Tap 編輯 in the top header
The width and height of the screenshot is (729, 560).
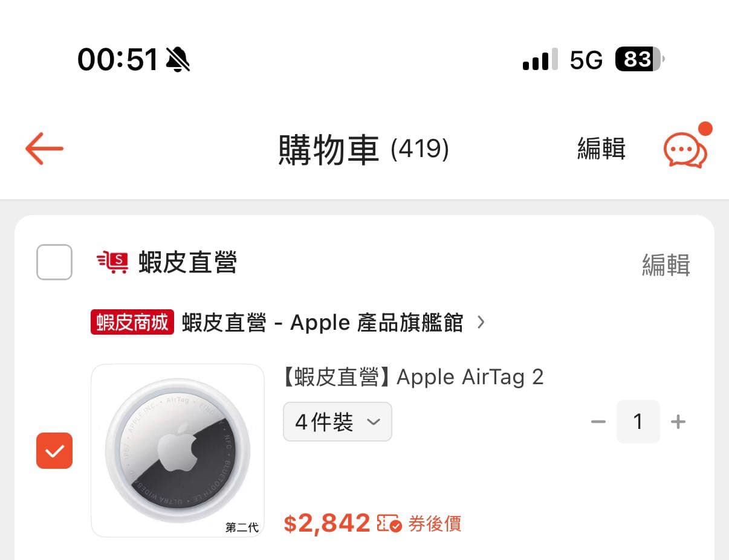(601, 149)
